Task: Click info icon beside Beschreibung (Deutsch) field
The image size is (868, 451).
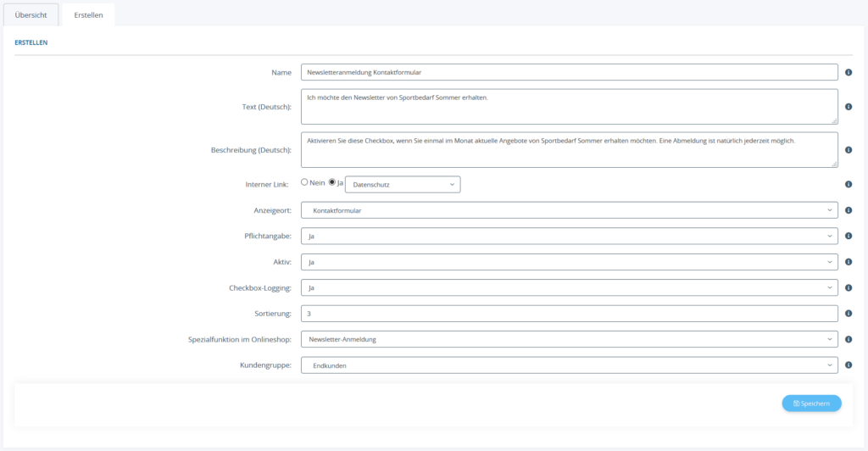Action: click(x=849, y=150)
